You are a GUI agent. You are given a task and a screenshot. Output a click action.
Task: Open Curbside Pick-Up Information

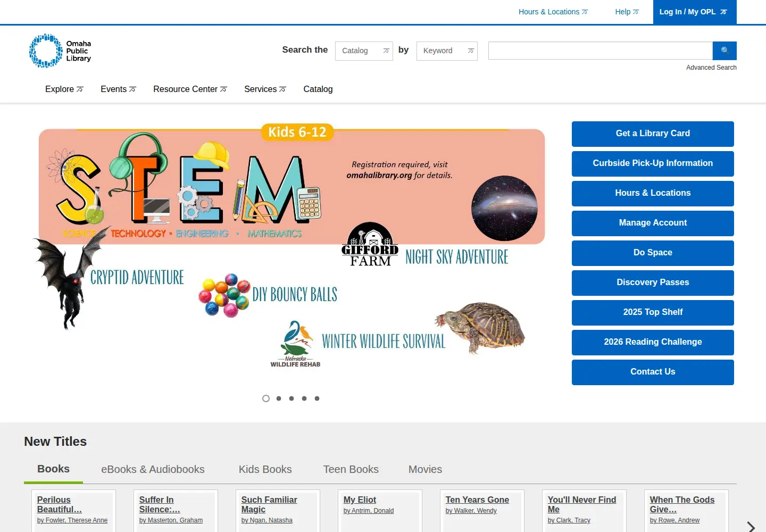tap(653, 164)
